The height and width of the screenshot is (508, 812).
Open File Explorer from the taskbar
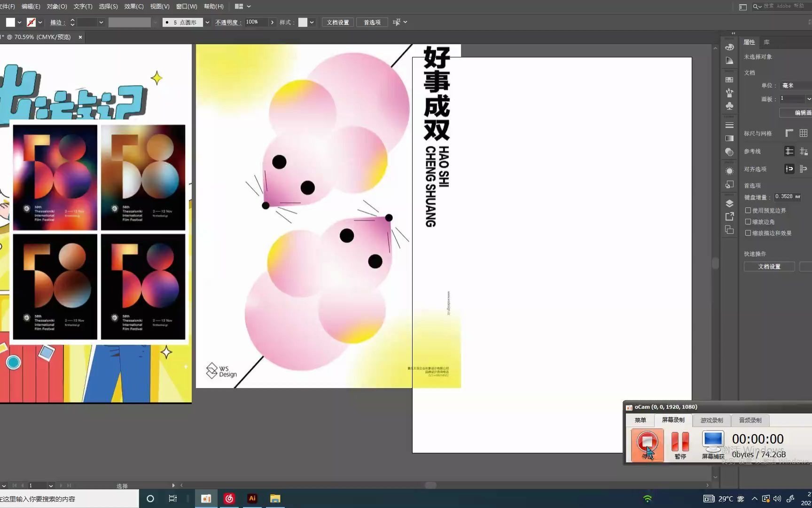click(x=275, y=499)
